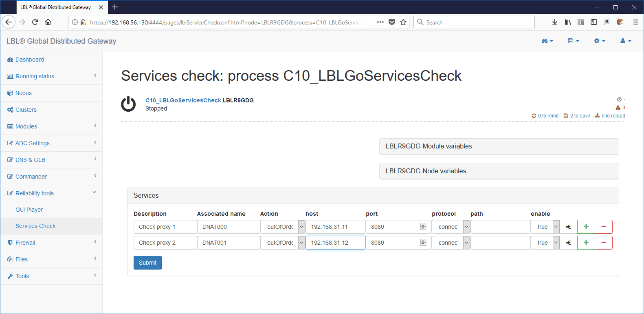Open the page actions three-dot menu
Viewport: 644px width, 314px height.
(380, 22)
